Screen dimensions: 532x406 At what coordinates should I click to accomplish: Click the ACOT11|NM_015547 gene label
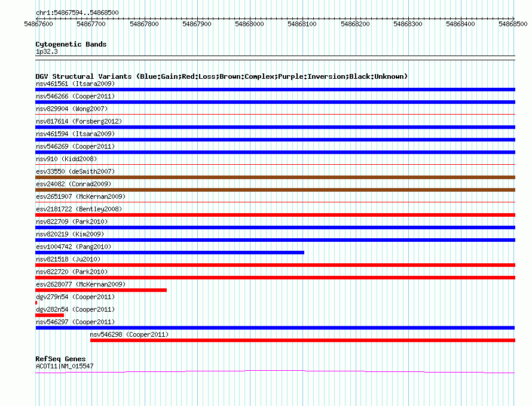tap(65, 366)
